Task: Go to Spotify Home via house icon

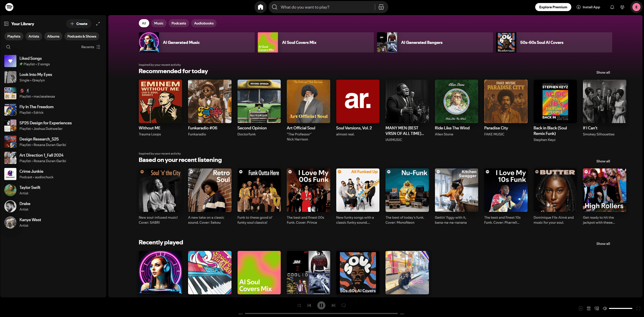Action: pos(260,7)
